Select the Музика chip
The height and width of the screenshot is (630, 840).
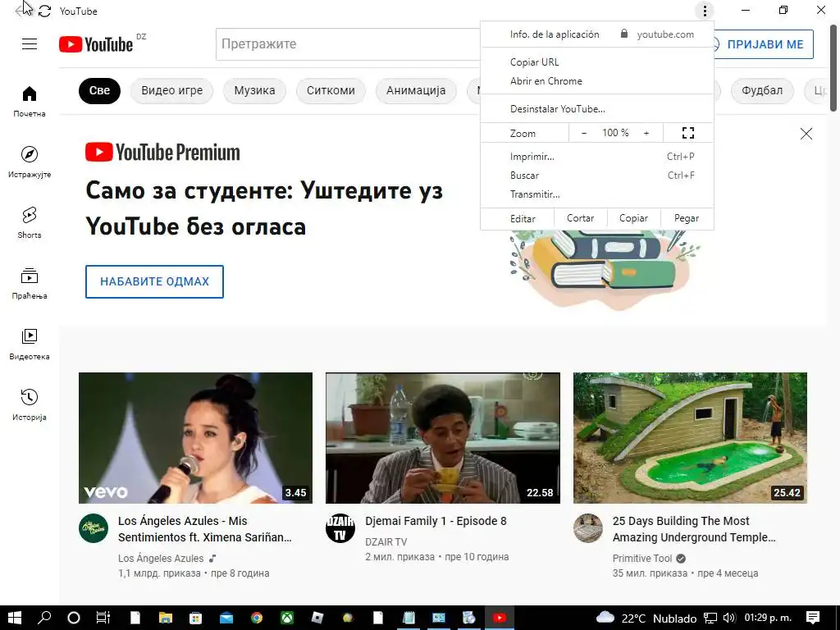(254, 90)
